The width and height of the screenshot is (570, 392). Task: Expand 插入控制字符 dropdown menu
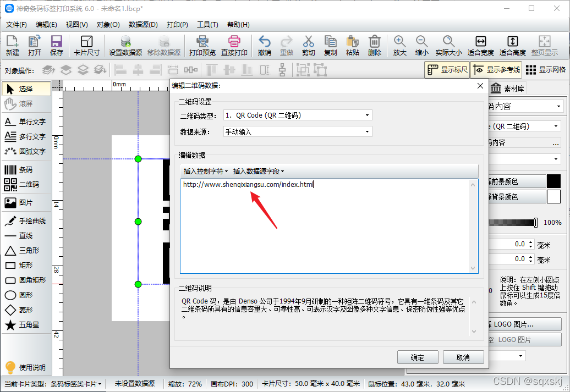[205, 171]
